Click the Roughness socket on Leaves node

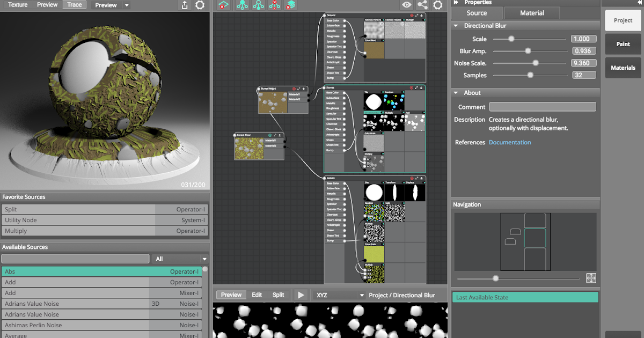click(345, 199)
